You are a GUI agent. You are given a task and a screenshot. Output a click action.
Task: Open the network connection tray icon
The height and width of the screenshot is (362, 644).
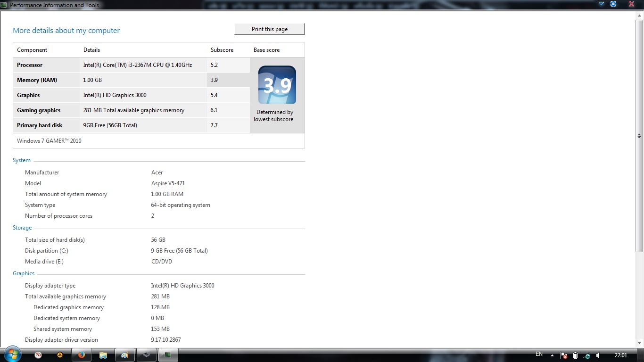pos(587,355)
